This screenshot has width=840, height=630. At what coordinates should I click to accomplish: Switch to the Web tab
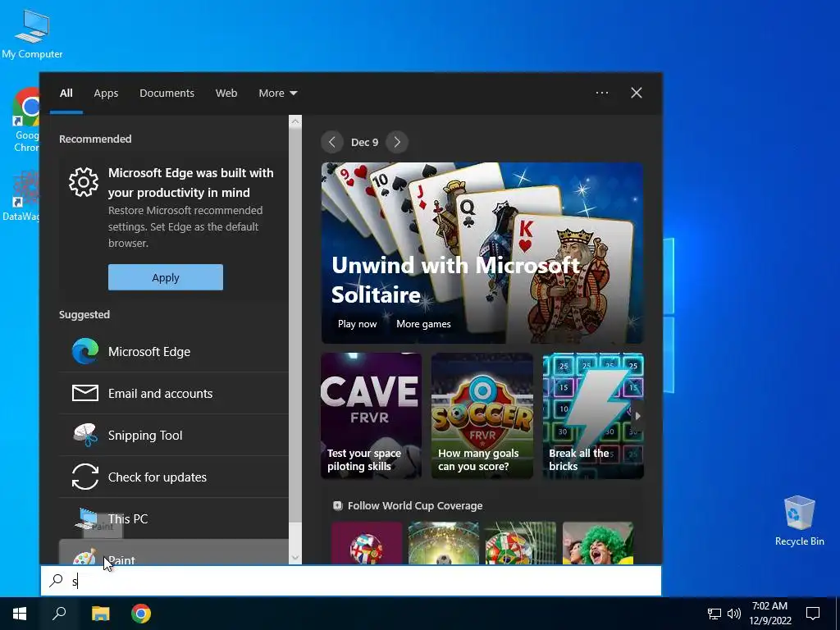(226, 93)
